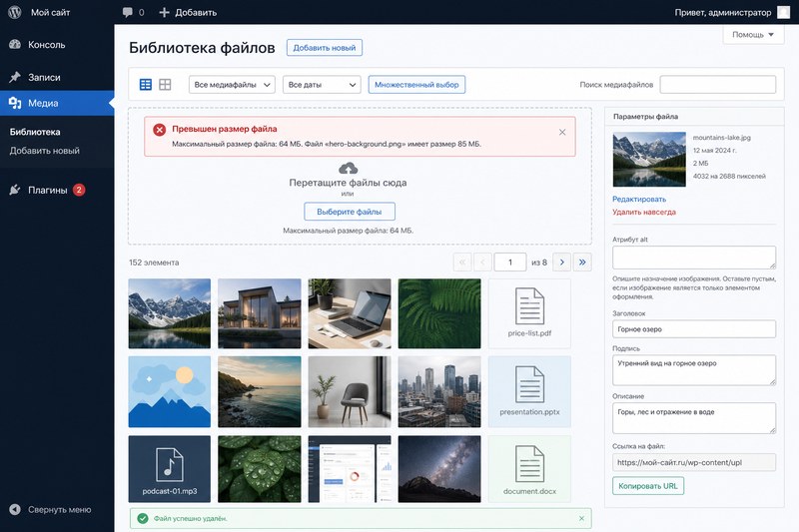This screenshot has width=799, height=532.
Task: Focus the Поиск медиафайлов search field
Action: 718,85
